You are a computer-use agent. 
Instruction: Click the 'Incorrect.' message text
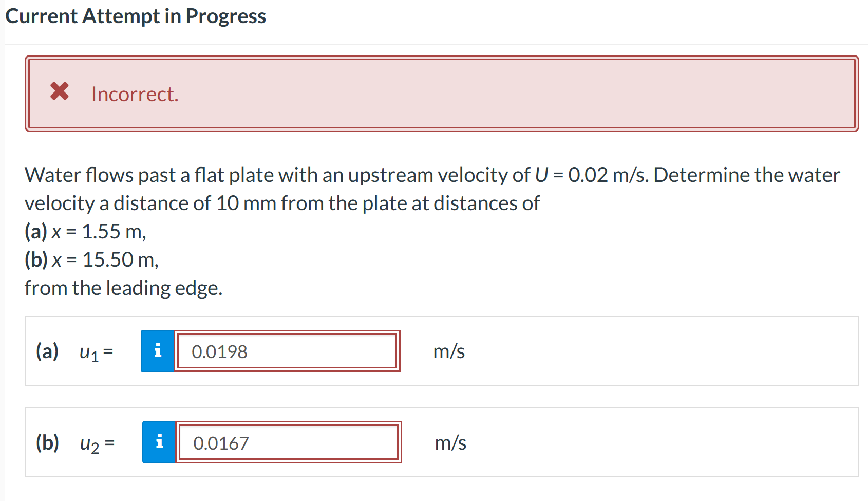(x=135, y=94)
